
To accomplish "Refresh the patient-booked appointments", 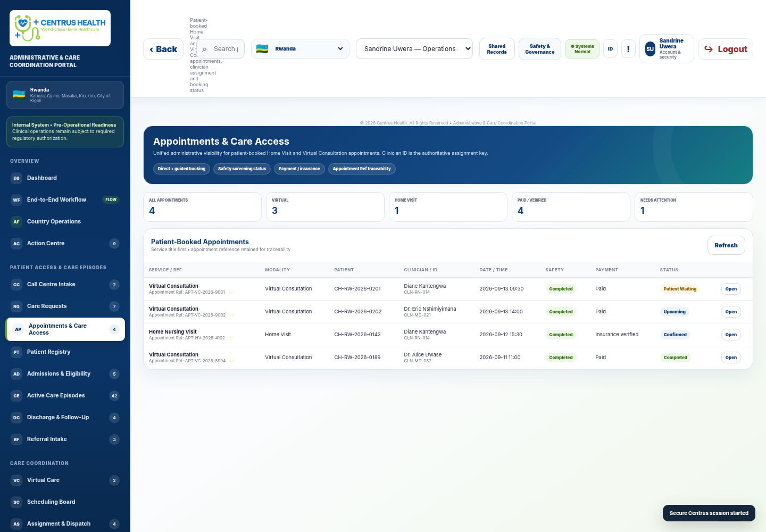I will point(726,245).
